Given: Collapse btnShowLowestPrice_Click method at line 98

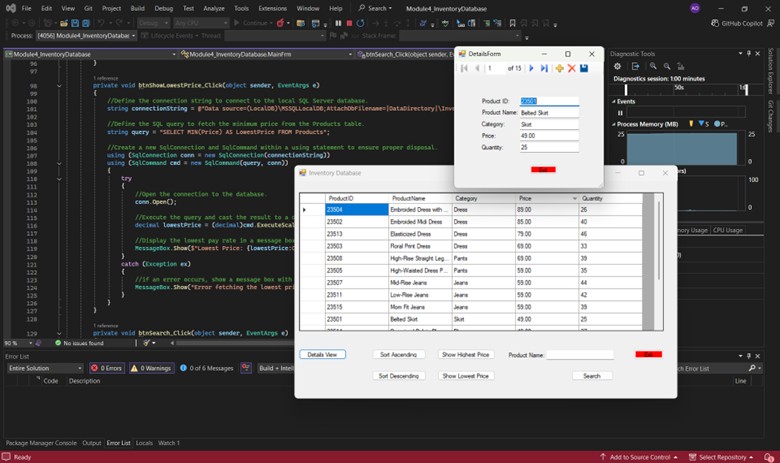Looking at the screenshot, I should 59,86.
